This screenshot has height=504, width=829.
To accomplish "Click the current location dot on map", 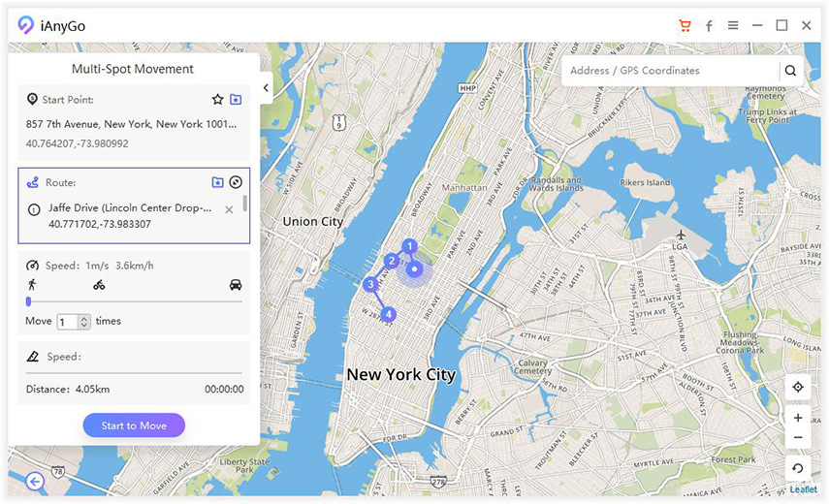I will pyautogui.click(x=415, y=269).
